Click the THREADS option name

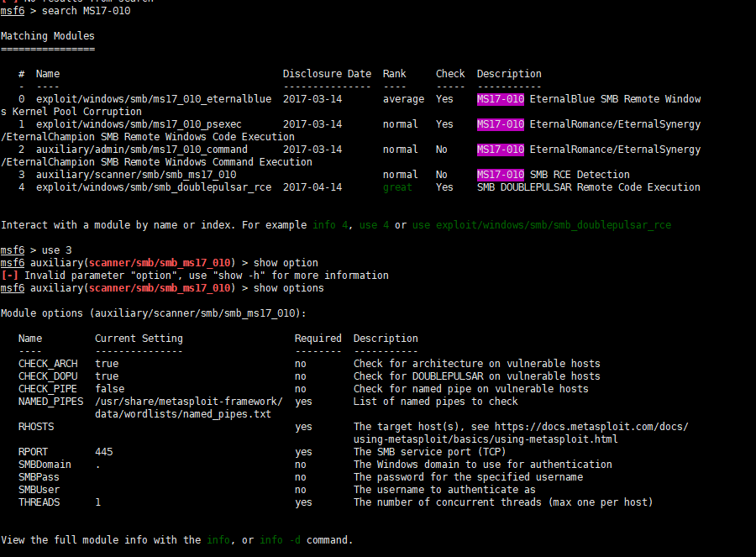[x=39, y=502]
